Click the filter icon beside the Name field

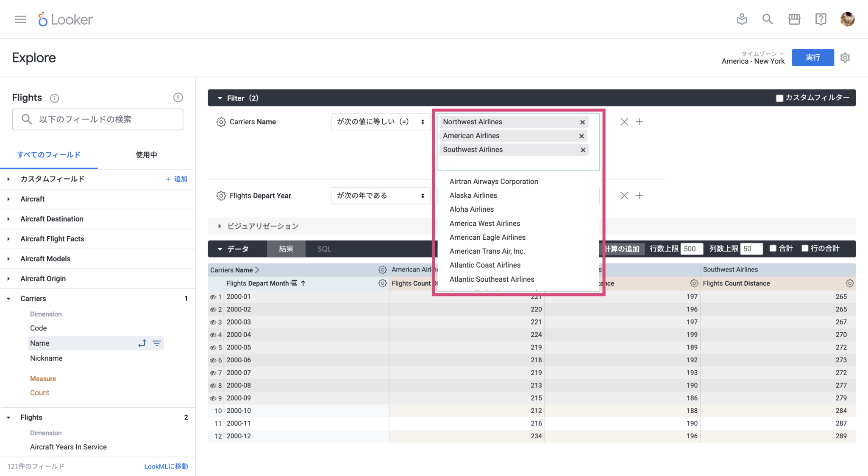tap(157, 343)
